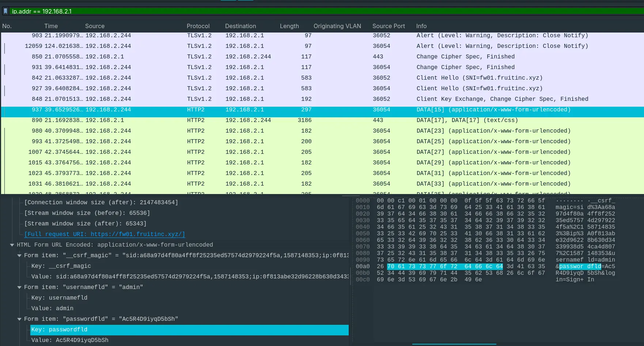Collapse the passwordfld form item
The image size is (644, 346).
pyautogui.click(x=19, y=319)
